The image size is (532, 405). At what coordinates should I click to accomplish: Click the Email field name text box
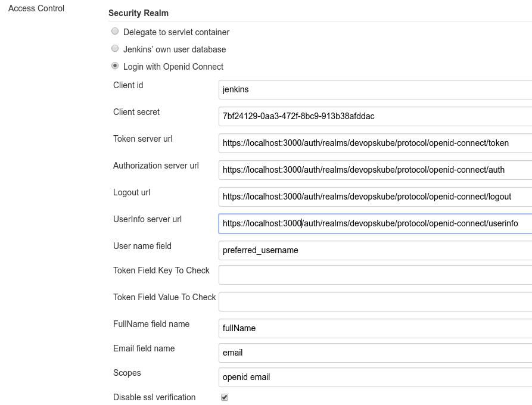pyautogui.click(x=375, y=353)
